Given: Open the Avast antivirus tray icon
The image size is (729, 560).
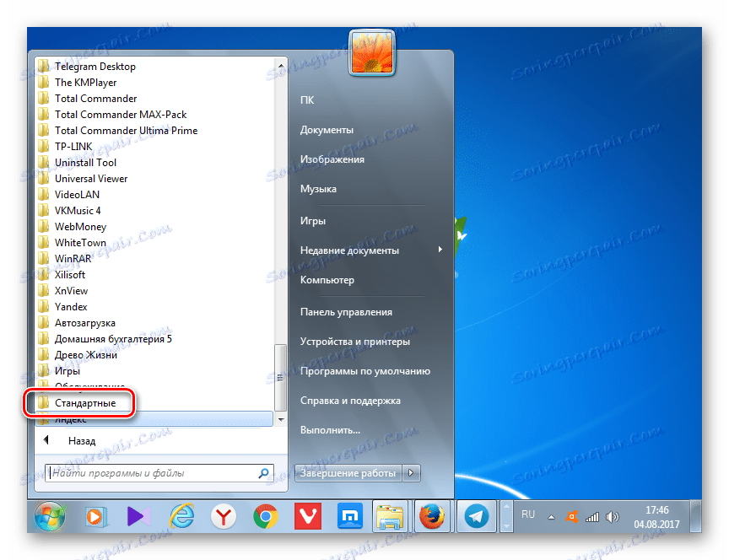Looking at the screenshot, I should click(572, 515).
